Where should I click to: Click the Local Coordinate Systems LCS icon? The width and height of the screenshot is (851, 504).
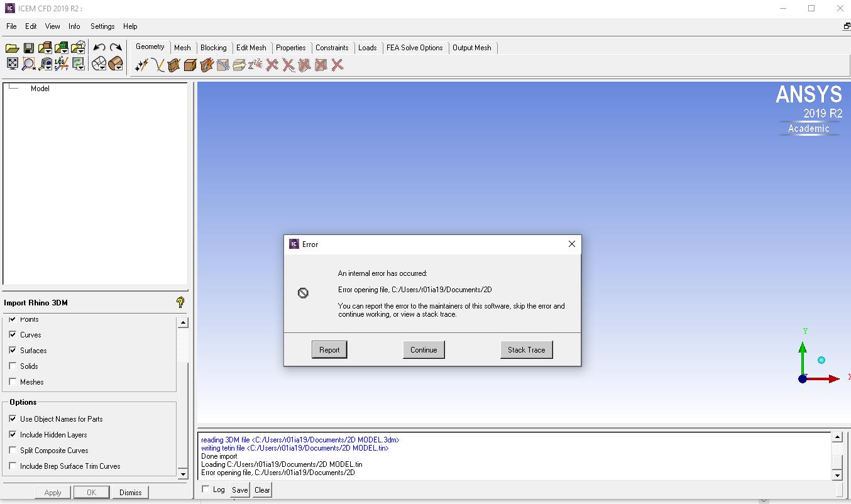[x=61, y=63]
